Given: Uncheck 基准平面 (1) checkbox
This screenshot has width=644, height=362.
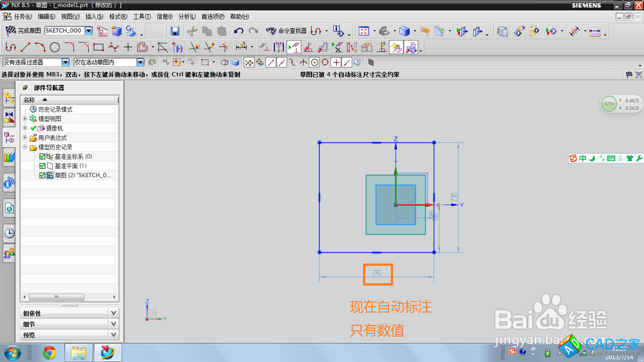Looking at the screenshot, I should (43, 166).
